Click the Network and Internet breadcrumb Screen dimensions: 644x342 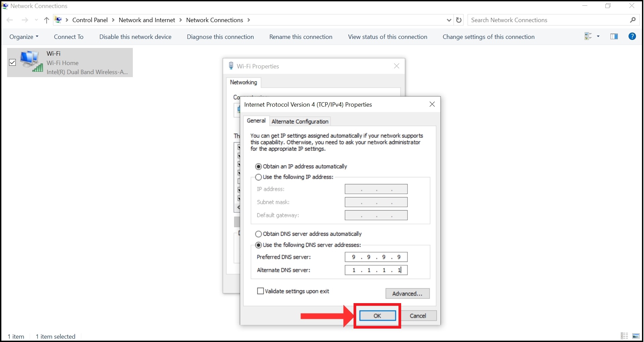tap(147, 20)
